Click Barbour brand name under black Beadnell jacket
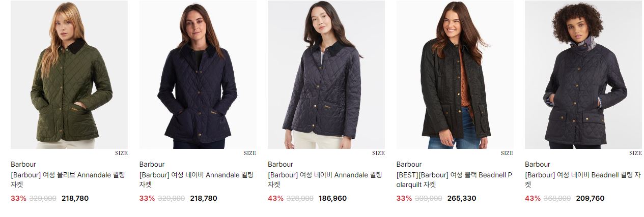Viewport: 644px width, 217px height. tap(409, 164)
